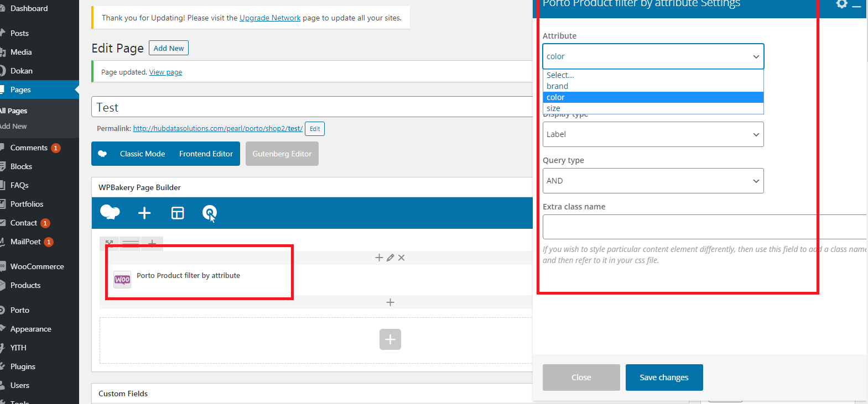Add a new row with the large gray plus
The height and width of the screenshot is (404, 868).
click(390, 339)
